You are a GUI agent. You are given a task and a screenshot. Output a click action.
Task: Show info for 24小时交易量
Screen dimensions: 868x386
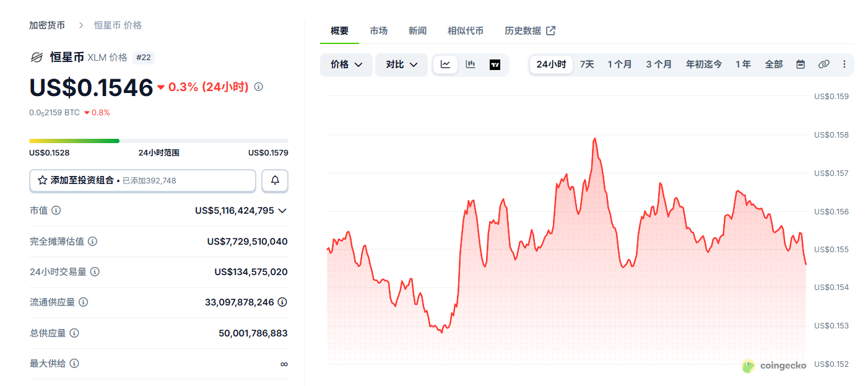coord(95,272)
